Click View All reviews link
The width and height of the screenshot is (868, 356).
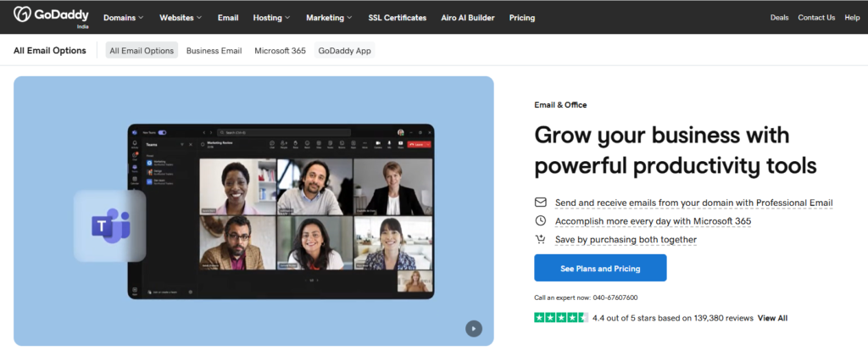tap(772, 318)
